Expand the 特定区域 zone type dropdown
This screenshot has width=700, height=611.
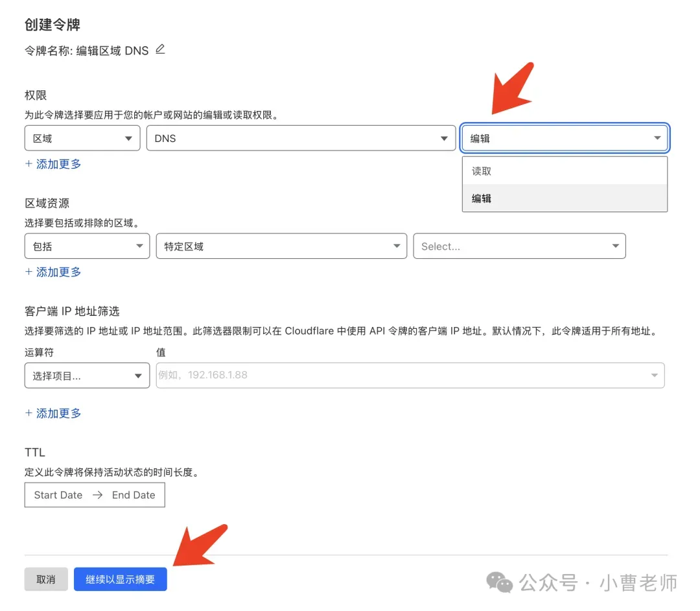[x=281, y=246]
